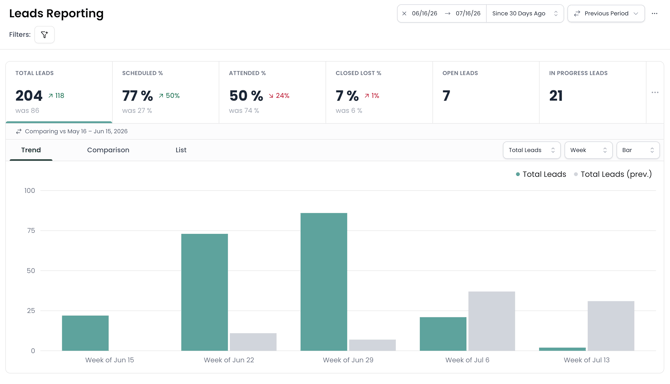The width and height of the screenshot is (670, 384).
Task: Click the gray previous bar for Week of Jun 22
Action: [253, 342]
